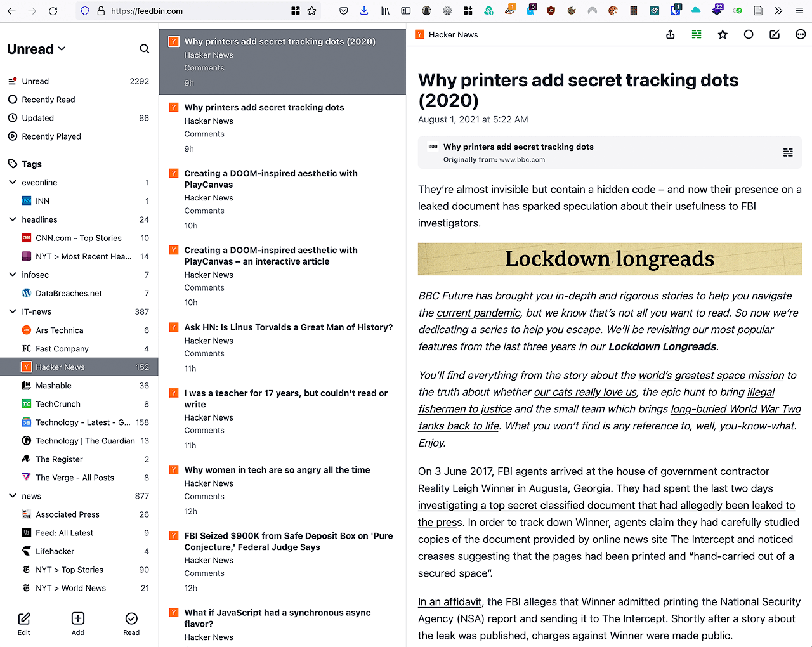
Task: Open The Verge - All Posts feed
Action: tap(79, 478)
